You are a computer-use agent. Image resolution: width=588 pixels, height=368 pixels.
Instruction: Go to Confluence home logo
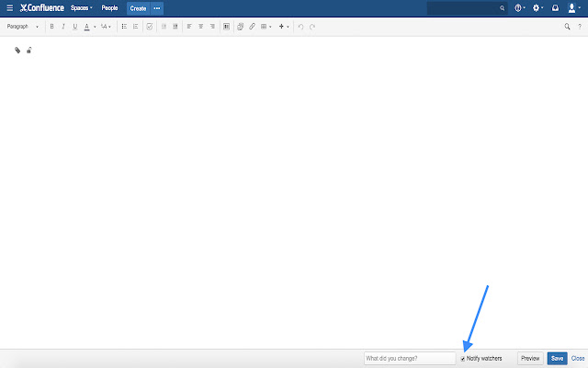click(x=42, y=8)
